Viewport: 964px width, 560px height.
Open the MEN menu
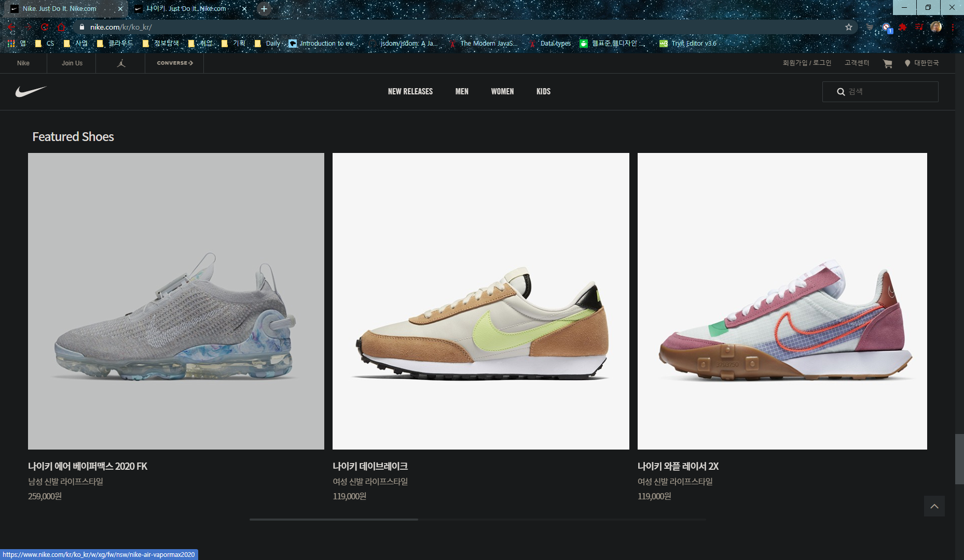click(x=462, y=92)
